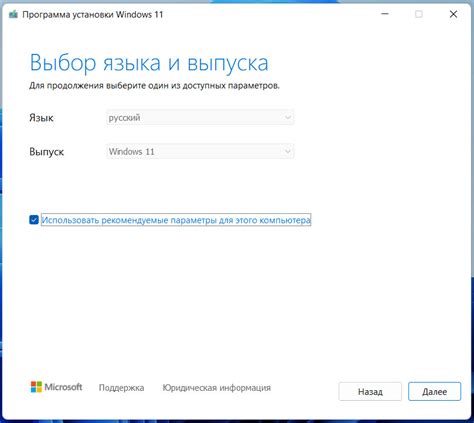Click the chevron arrow of the language dropdown
This screenshot has width=474, height=423.
pos(288,117)
